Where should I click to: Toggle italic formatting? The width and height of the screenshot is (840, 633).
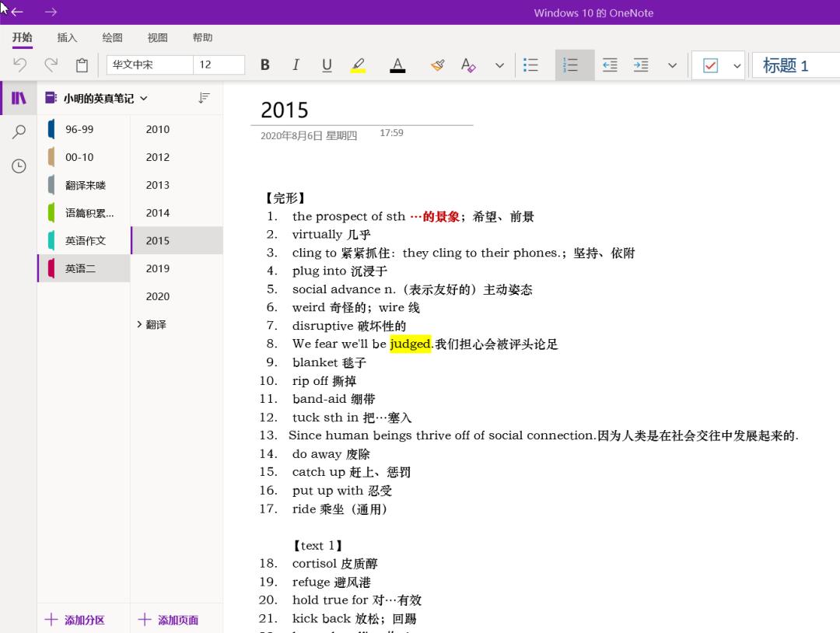click(296, 65)
